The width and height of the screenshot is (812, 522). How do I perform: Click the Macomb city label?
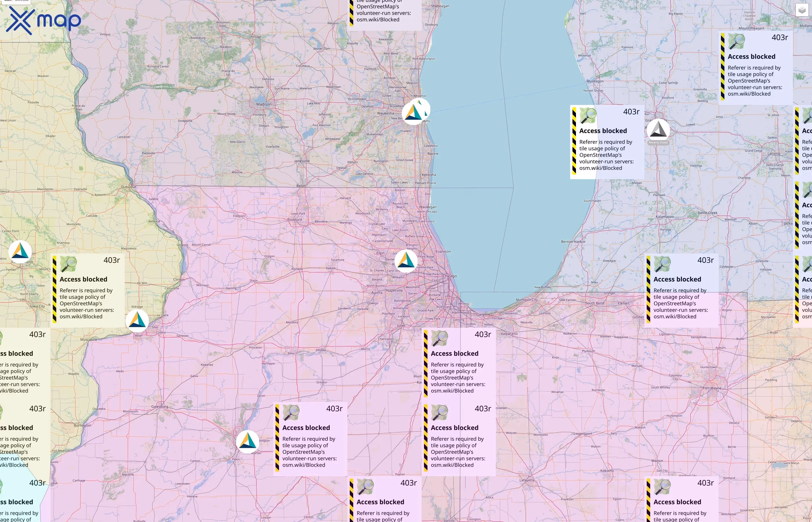tap(128, 474)
